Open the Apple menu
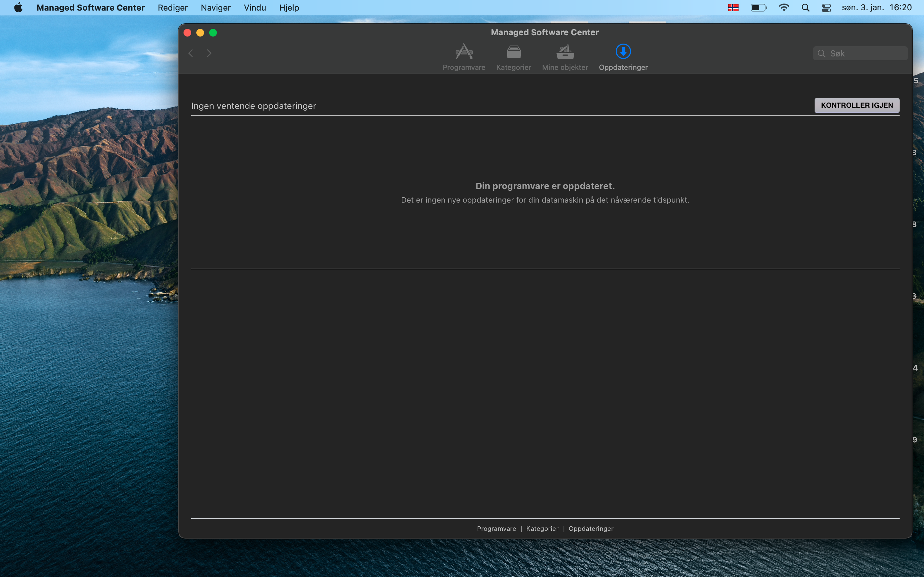 18,8
